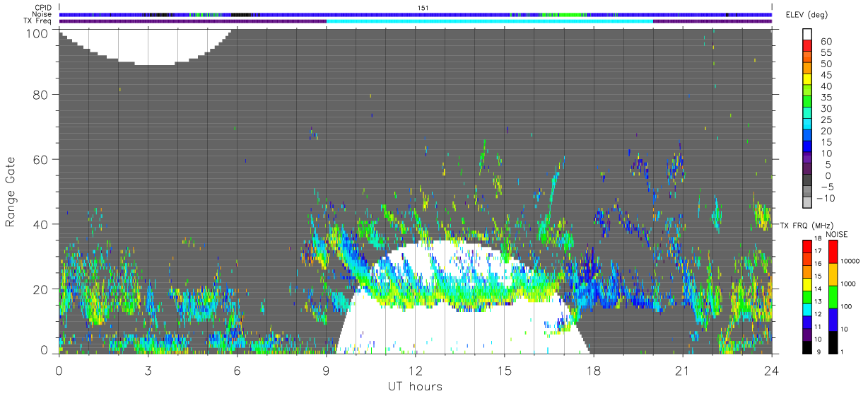Pick the blue segment of NOISE colorbar
Viewport: 868px width, 401px height.
pyautogui.click(x=833, y=320)
